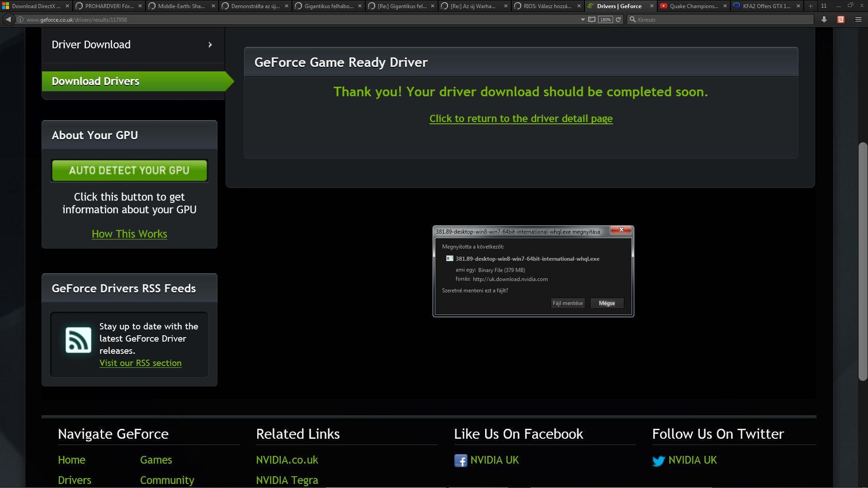Click the YouTube favicon on Quake tab
Viewport: 868px width, 488px height.
[664, 6]
